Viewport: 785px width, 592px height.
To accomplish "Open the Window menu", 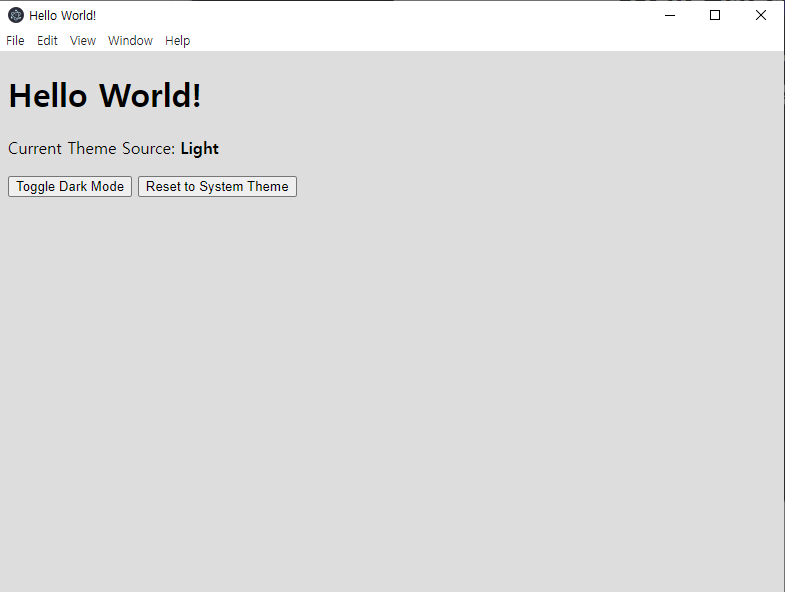I will 130,41.
